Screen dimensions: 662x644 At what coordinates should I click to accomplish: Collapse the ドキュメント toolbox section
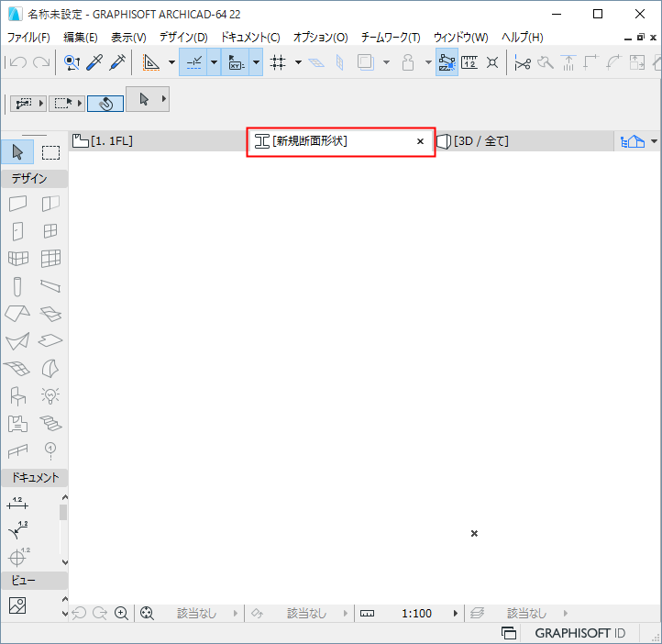click(34, 478)
